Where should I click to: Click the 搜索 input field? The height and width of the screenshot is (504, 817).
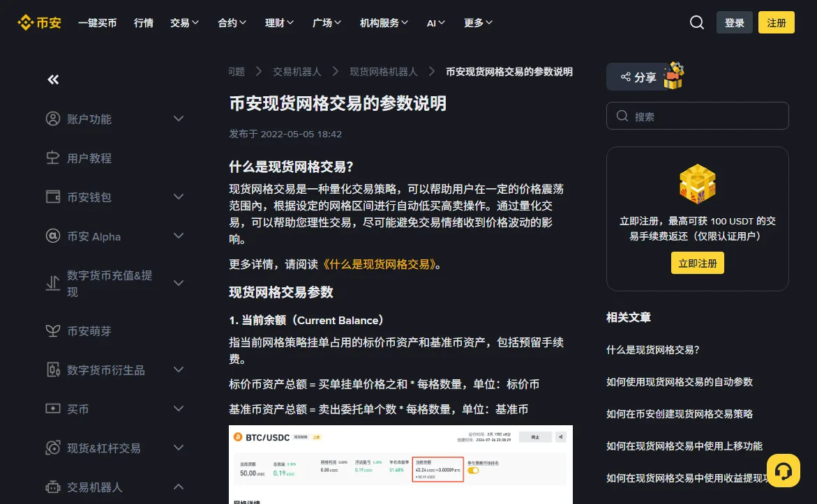pyautogui.click(x=697, y=116)
